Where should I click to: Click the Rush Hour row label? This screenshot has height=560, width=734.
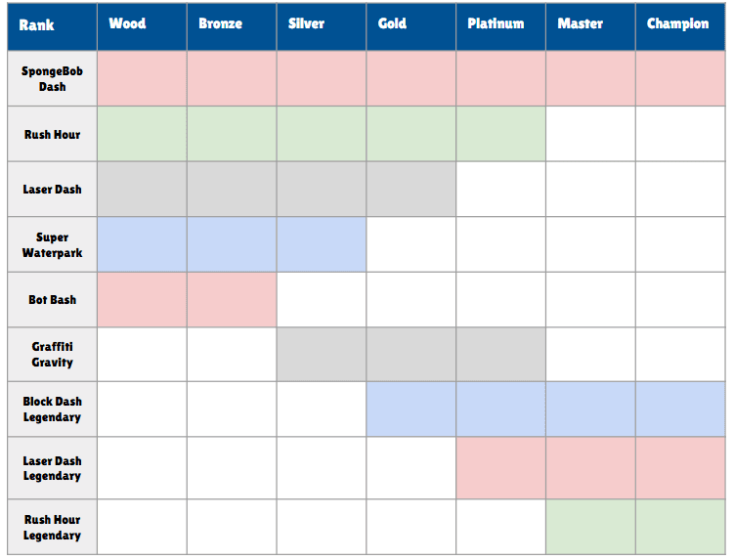pos(52,134)
